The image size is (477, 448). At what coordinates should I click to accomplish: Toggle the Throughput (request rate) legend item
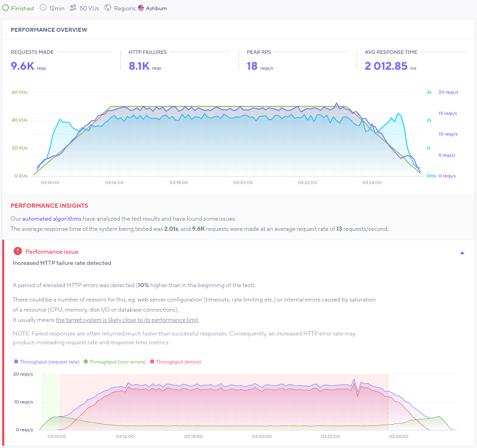[46, 361]
